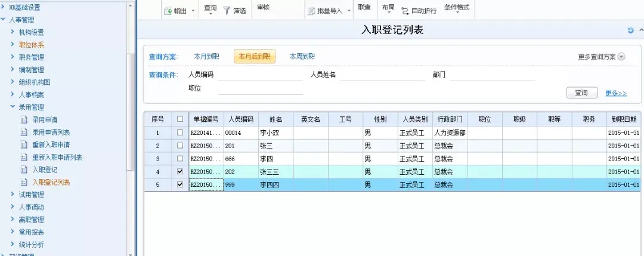Click the sidebar vertical scrollbar thumb
Screen dimensions: 644x256
click(x=131, y=112)
